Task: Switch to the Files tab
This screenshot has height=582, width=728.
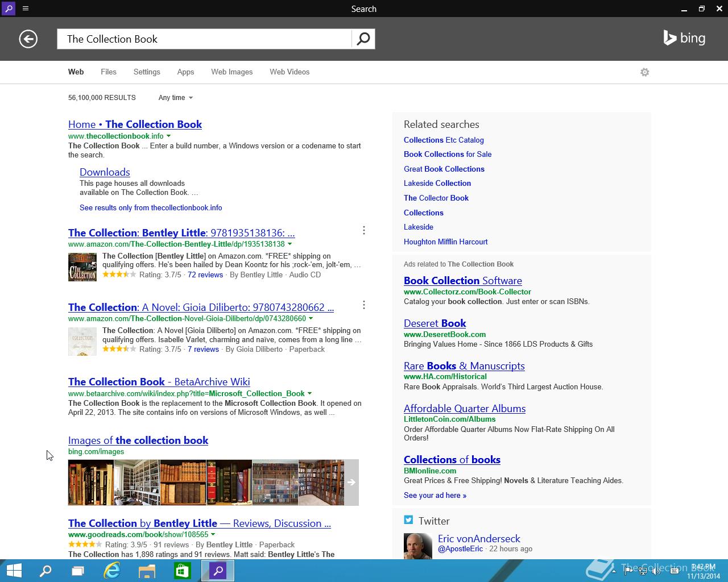Action: [x=108, y=72]
